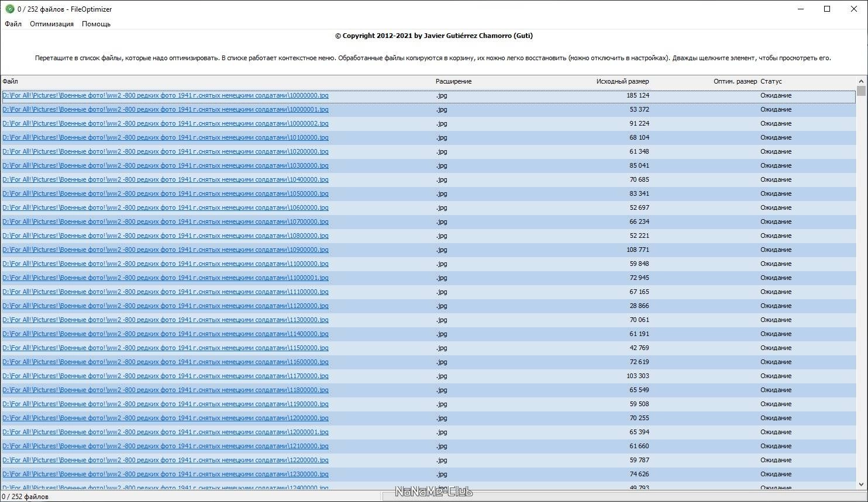Viewport: 868px width, 502px height.
Task: Click the original size value 53 372
Action: point(639,109)
